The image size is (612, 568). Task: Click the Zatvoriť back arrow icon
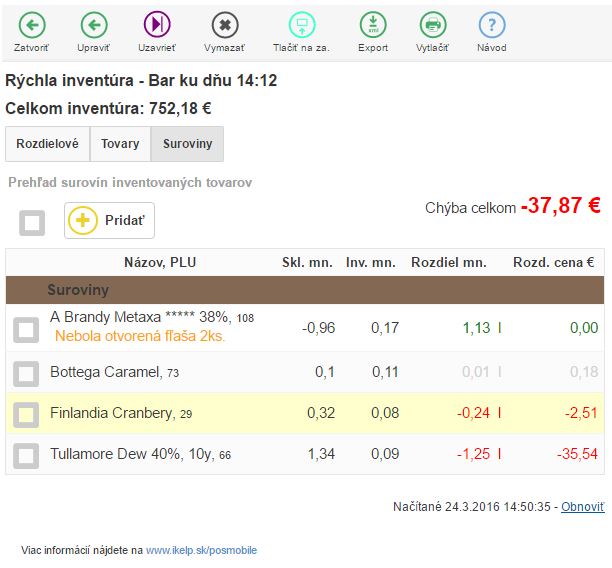(32, 25)
